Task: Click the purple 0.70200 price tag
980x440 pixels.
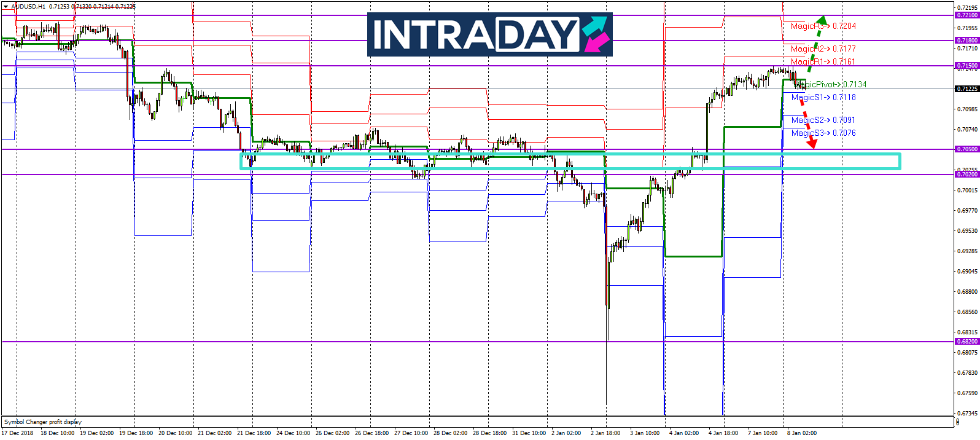Action: pyautogui.click(x=967, y=175)
